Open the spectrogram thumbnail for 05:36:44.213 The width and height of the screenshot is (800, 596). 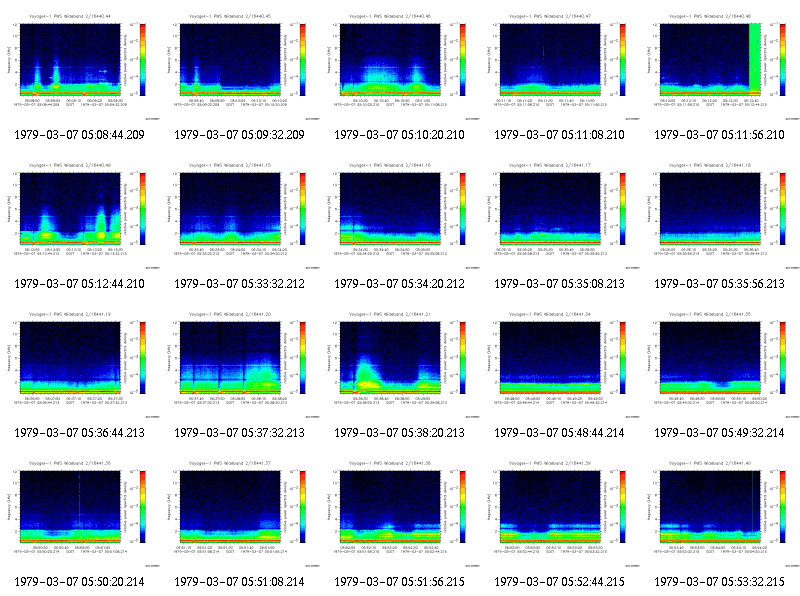click(x=80, y=365)
